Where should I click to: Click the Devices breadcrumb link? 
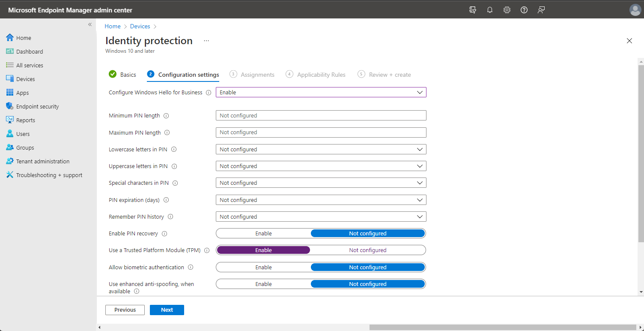coord(140,27)
